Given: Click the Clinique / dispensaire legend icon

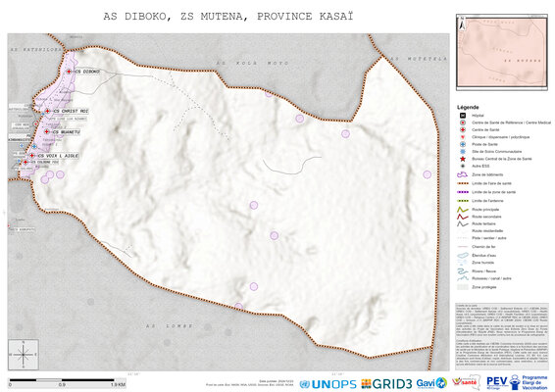Looking at the screenshot, I should (462, 137).
